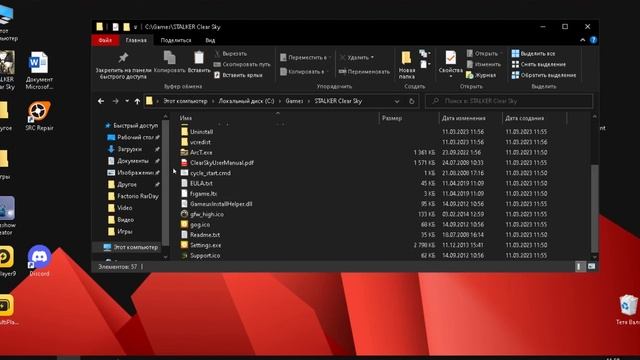The height and width of the screenshot is (360, 640).
Task: Click Games in the address bar
Action: [x=294, y=101]
